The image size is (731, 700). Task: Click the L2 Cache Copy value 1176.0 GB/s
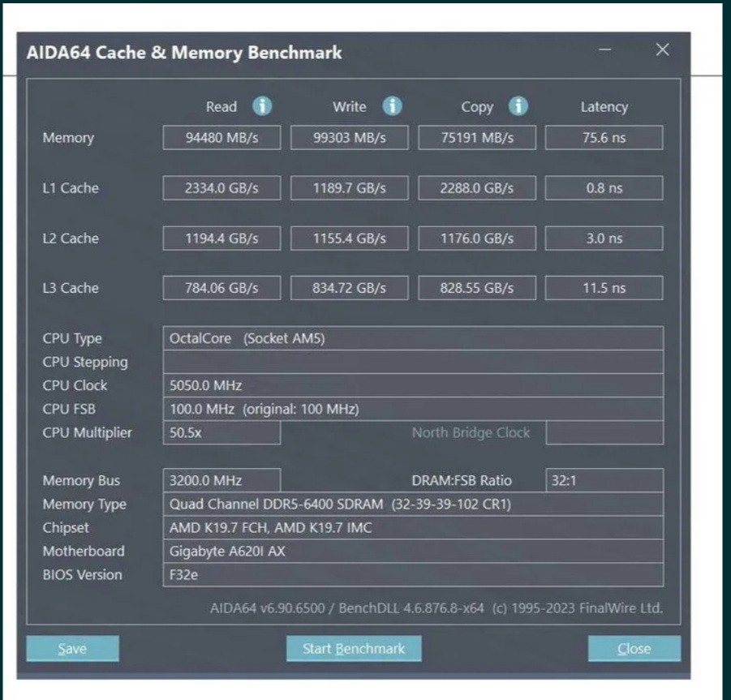[477, 238]
